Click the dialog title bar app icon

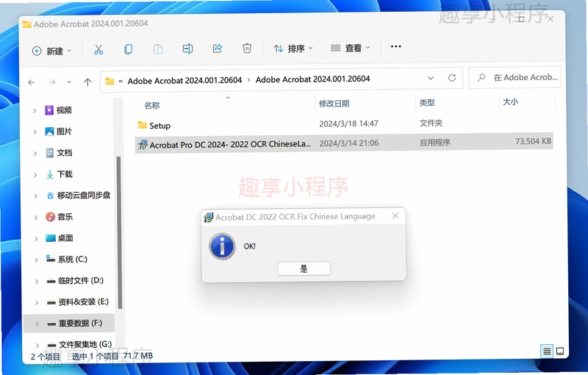(208, 217)
